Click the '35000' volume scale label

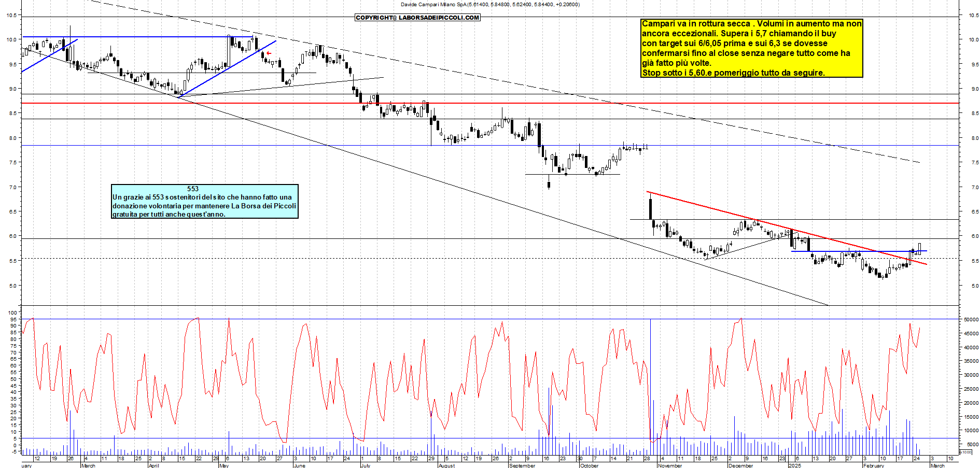coord(971,361)
